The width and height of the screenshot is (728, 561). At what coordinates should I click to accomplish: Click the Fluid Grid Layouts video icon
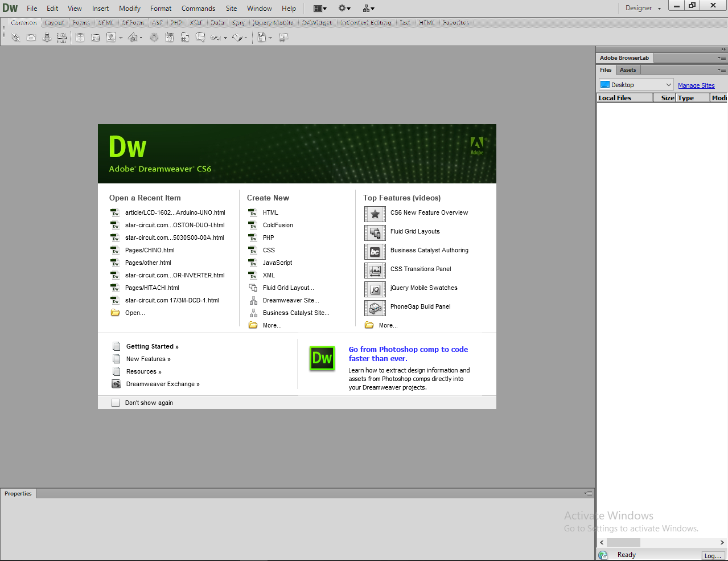pos(375,233)
